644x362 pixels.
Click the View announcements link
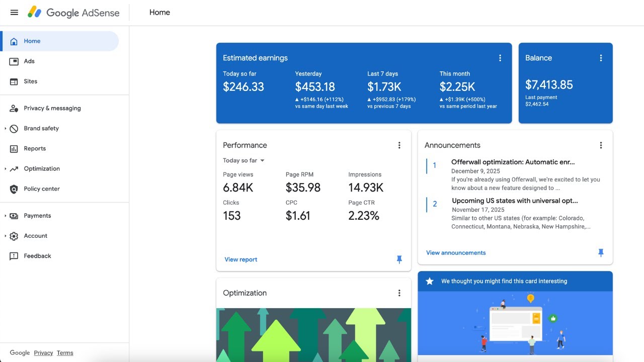(456, 253)
